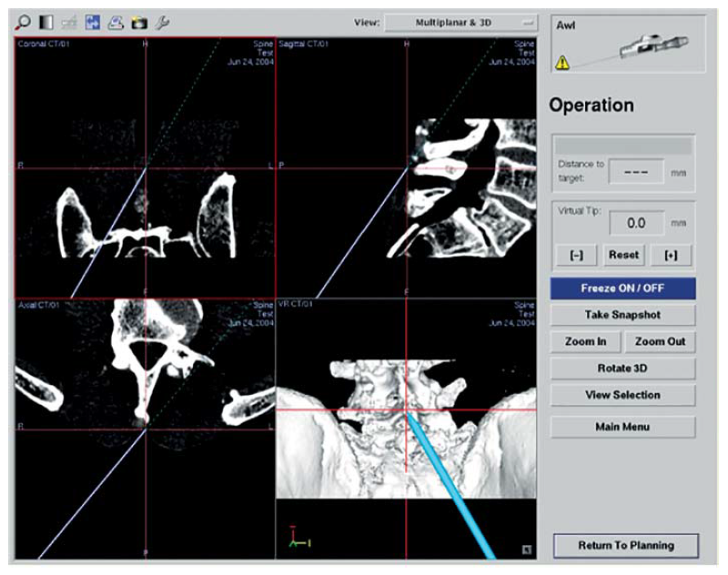Open settings via the wrench icon
The width and height of the screenshot is (728, 575).
pos(162,22)
